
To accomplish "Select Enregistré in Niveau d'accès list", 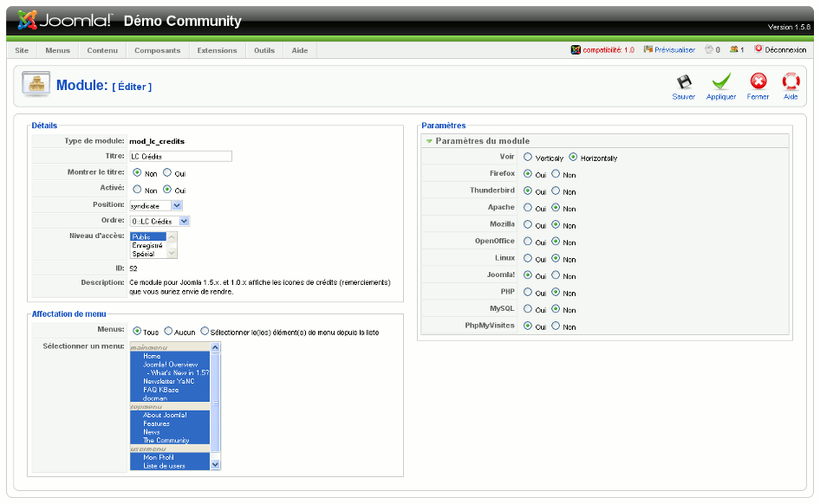I will click(x=147, y=245).
